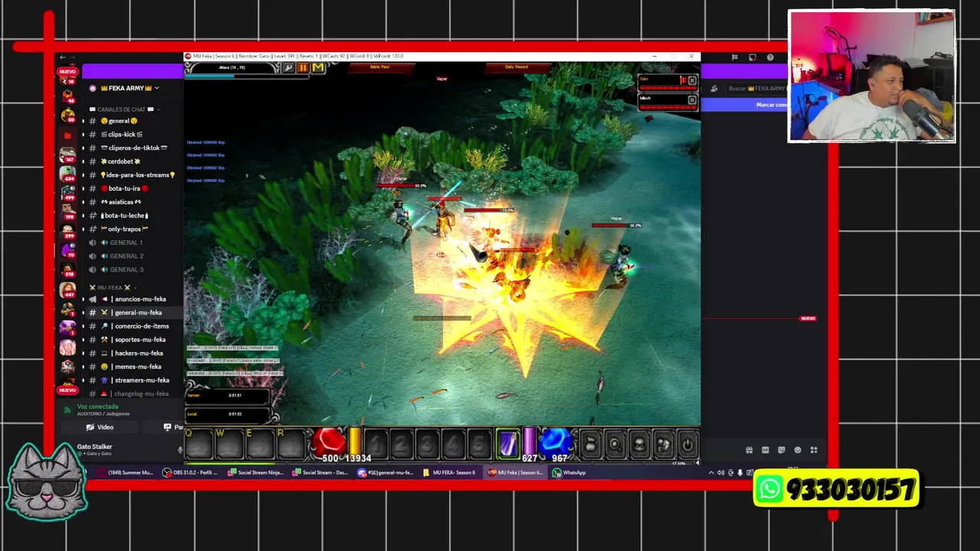Open the wrench settings icon in game
Screen dimensions: 980x551
click(x=289, y=68)
